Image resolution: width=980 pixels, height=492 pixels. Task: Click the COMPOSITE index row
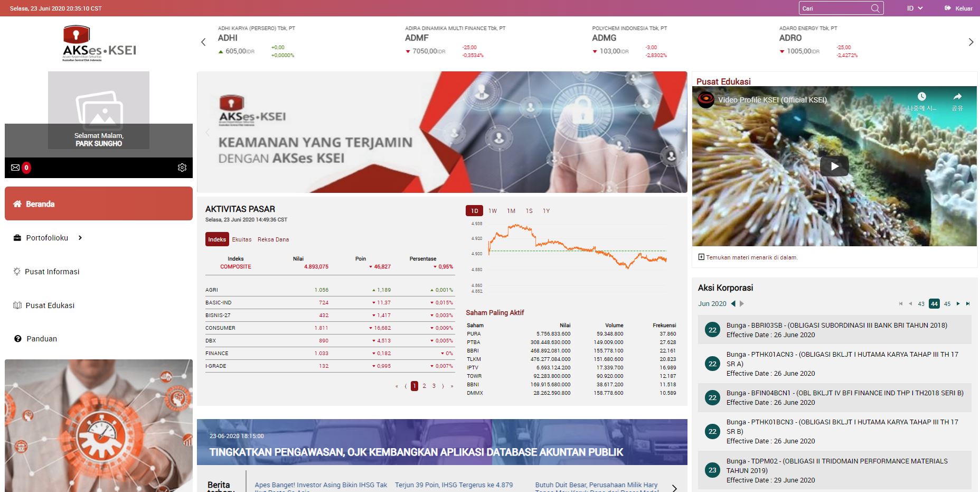[x=329, y=266]
